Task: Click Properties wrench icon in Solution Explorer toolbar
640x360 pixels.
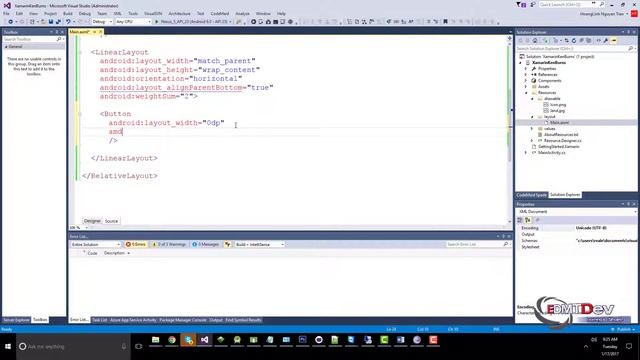Action: coord(606,40)
